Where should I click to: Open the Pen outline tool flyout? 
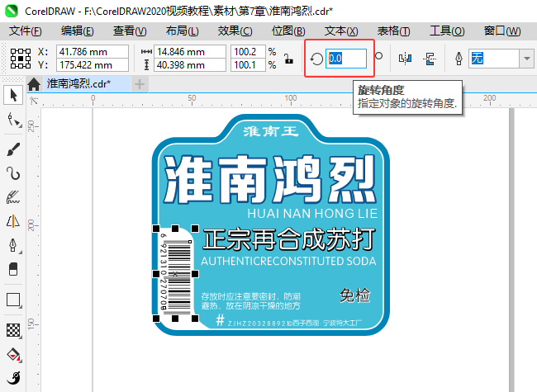click(13, 245)
